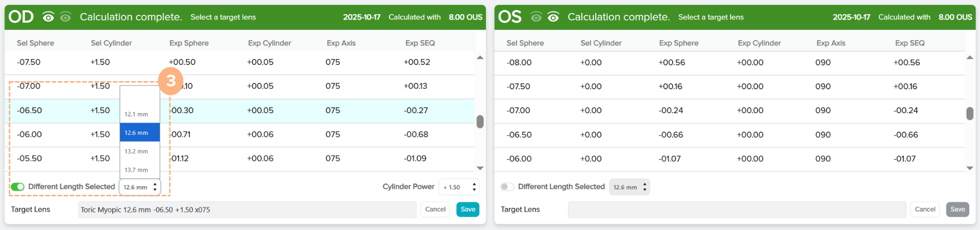Click the active left eye icon in OS header
The width and height of the screenshot is (980, 230).
click(553, 17)
